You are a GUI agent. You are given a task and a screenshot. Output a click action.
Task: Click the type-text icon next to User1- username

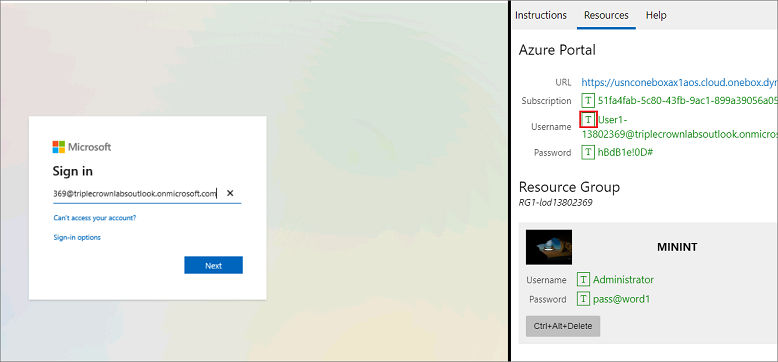click(588, 120)
